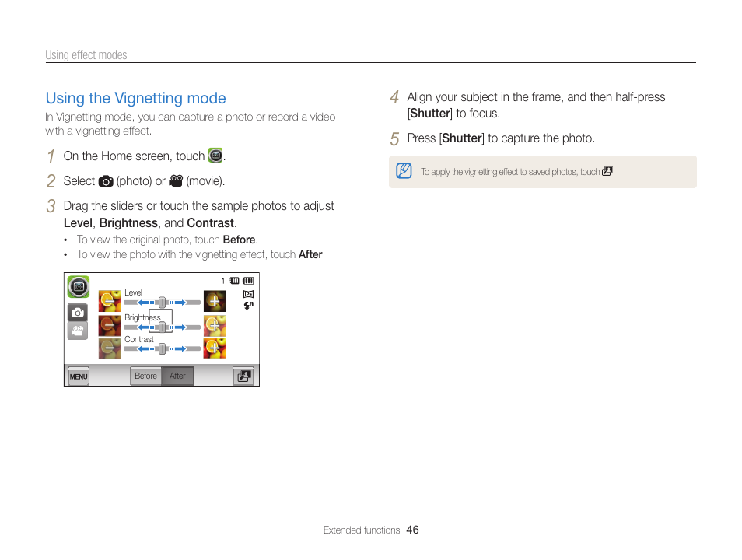Viewport: 742px width, 560px height.
Task: Click the 'Contrast' slider label
Action: [x=139, y=339]
